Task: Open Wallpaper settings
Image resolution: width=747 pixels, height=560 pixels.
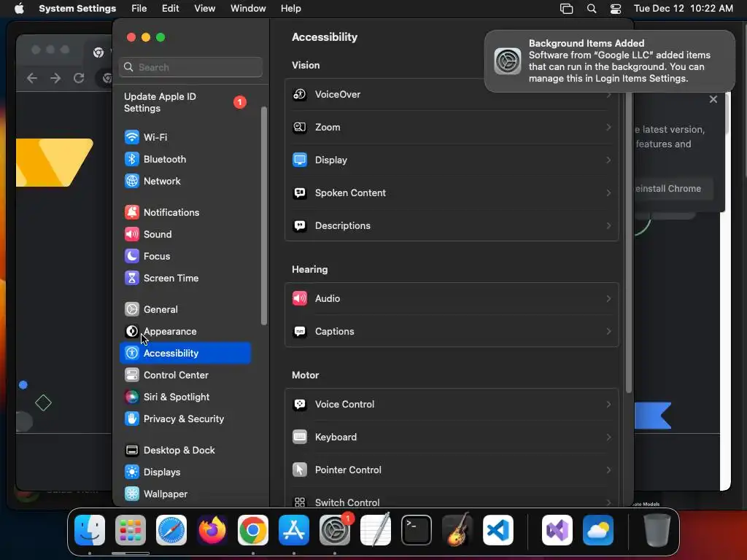Action: pos(185,494)
